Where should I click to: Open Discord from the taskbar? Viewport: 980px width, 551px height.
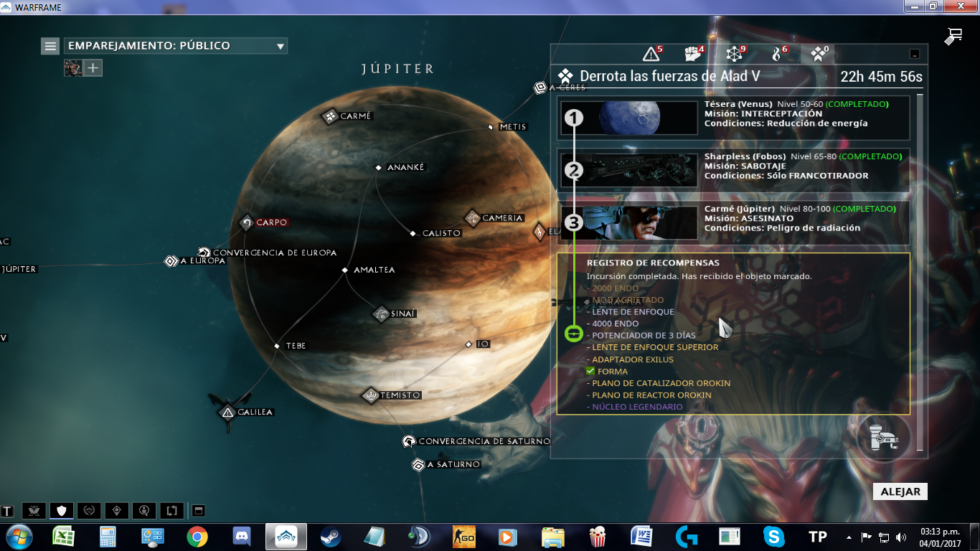tap(242, 537)
